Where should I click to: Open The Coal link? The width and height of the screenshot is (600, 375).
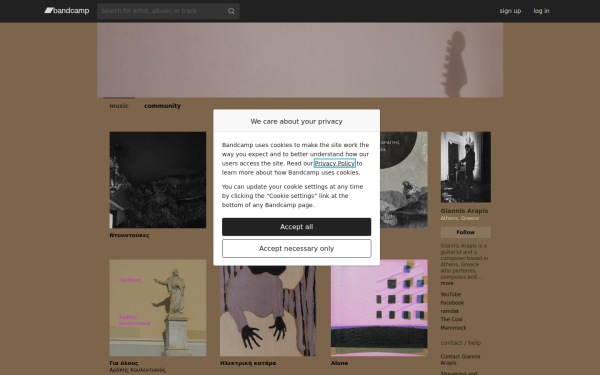(x=452, y=319)
